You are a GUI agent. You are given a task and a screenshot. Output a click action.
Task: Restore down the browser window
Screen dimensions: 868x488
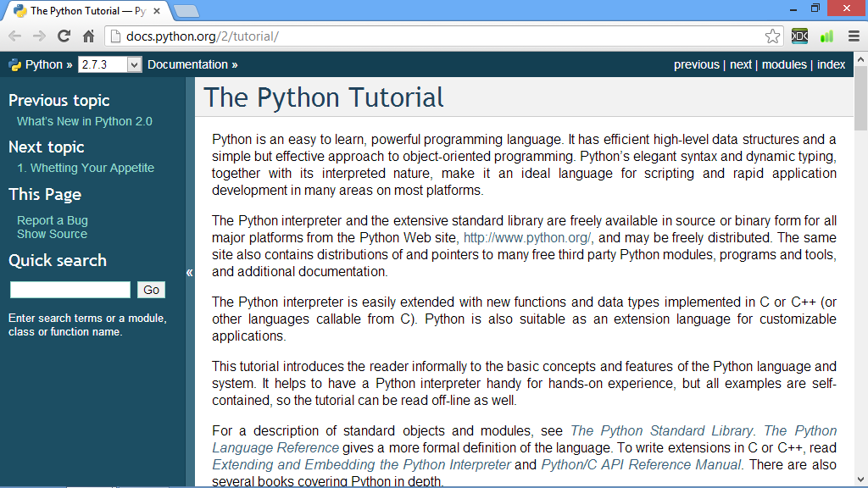tap(815, 8)
